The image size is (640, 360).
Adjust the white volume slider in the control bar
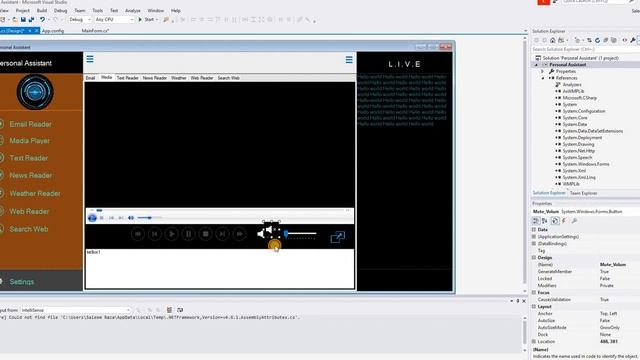point(300,234)
